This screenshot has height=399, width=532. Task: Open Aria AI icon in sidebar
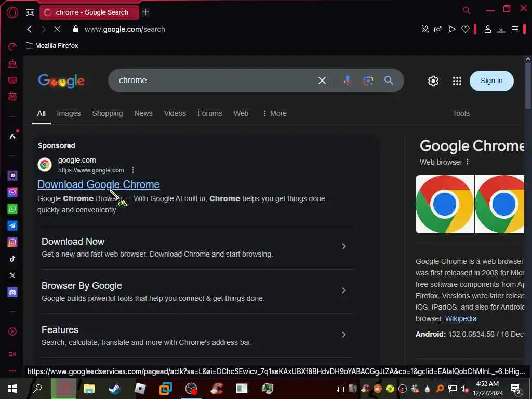click(x=12, y=136)
